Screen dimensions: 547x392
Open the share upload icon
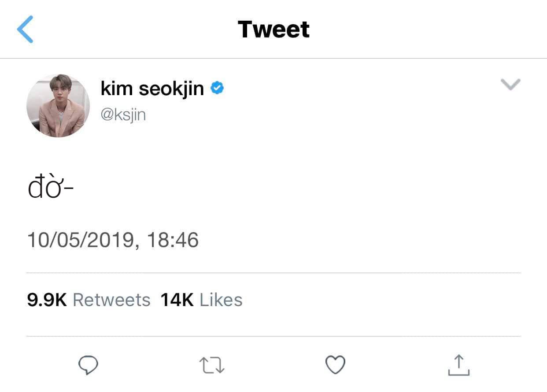point(458,365)
